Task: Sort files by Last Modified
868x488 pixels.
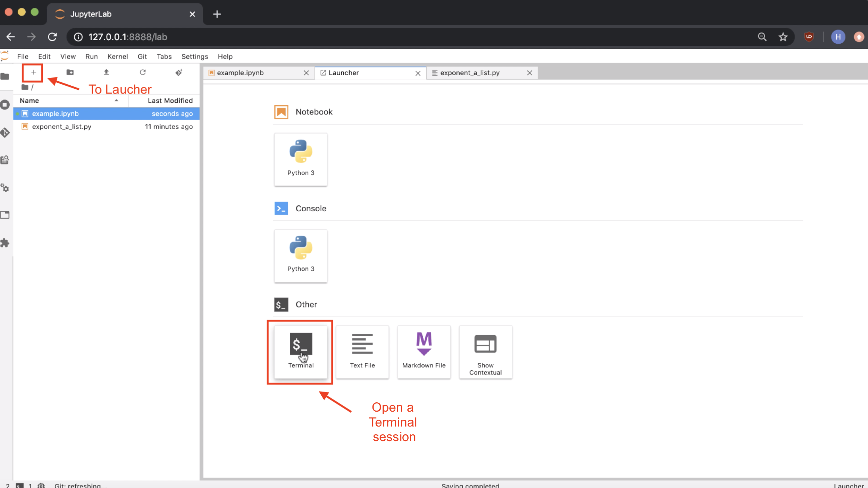Action: [x=170, y=101]
